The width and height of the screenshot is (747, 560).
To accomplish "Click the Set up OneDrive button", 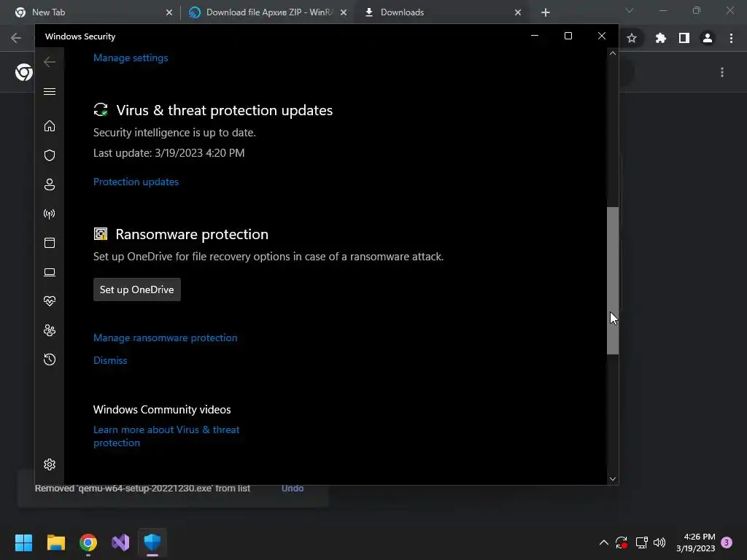I will point(136,289).
